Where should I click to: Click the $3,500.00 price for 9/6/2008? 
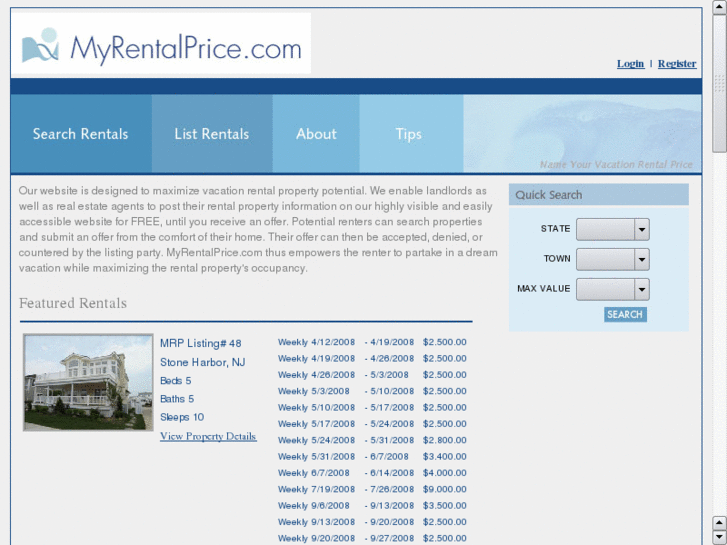point(445,506)
